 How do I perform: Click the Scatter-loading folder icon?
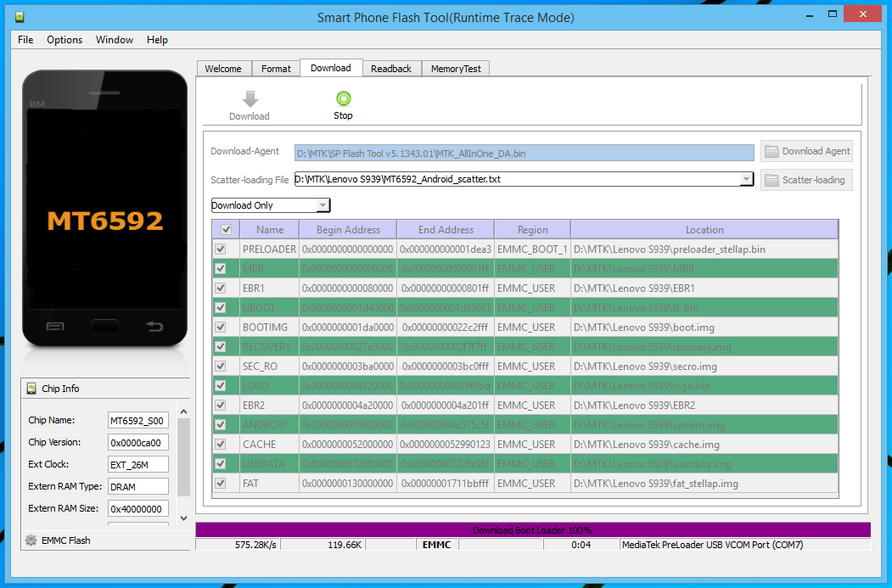(771, 180)
